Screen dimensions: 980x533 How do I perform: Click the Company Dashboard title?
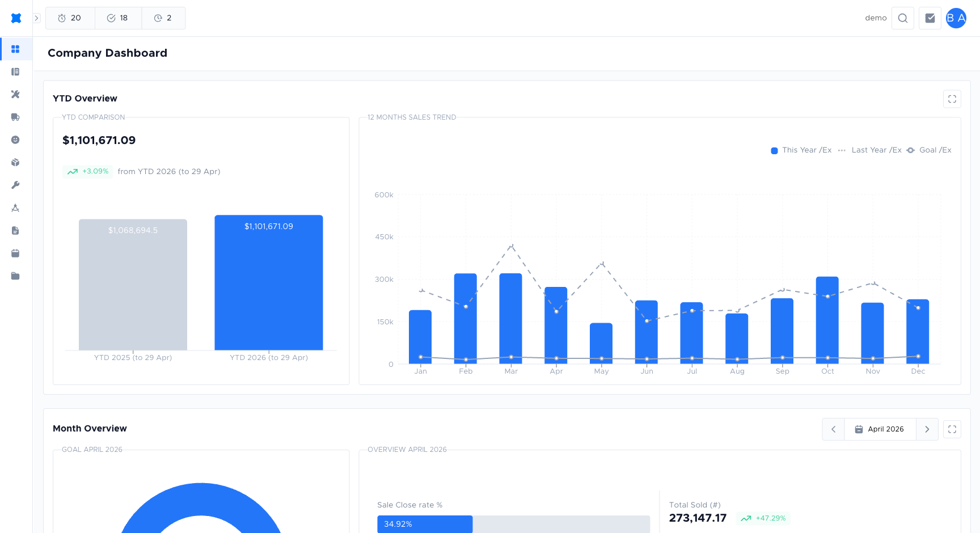107,53
